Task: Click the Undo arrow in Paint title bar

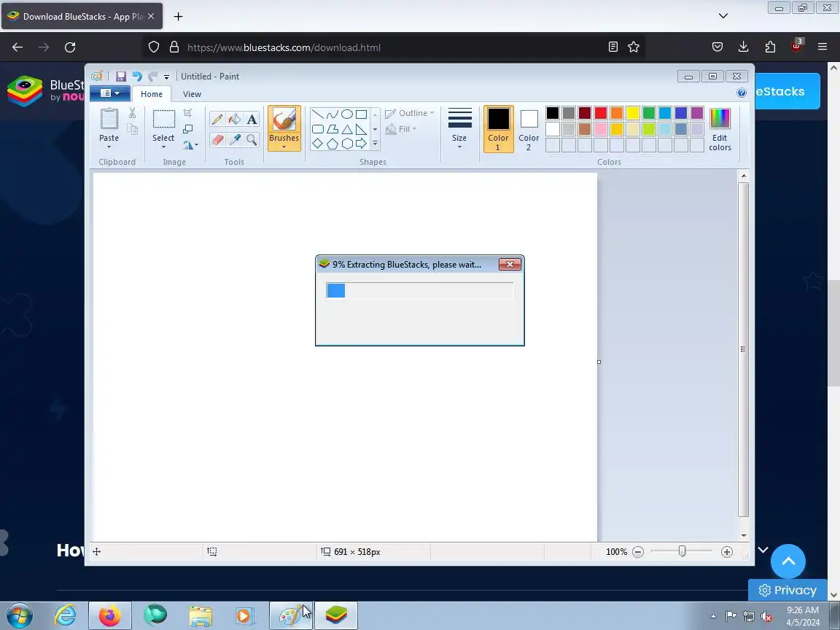Action: tap(137, 77)
